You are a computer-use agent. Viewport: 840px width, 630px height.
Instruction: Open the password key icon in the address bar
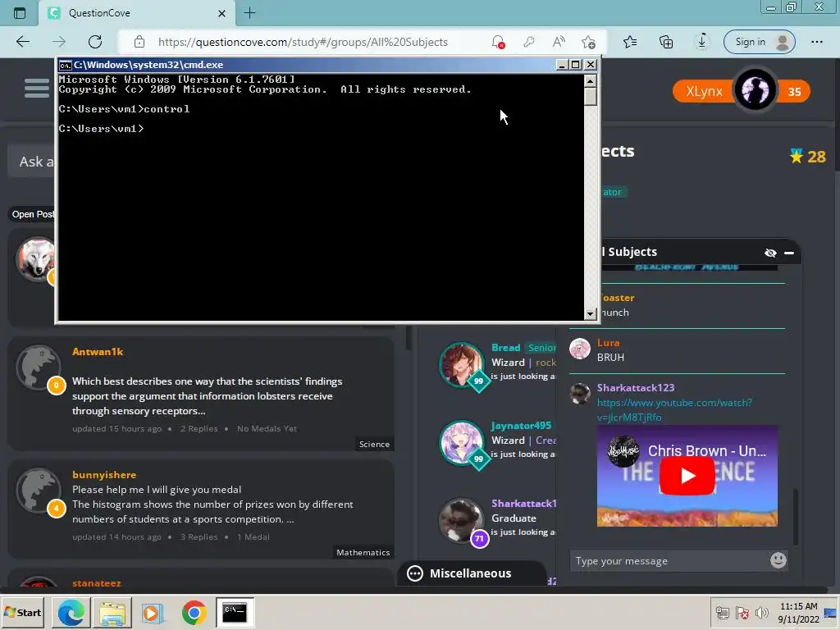[529, 42]
